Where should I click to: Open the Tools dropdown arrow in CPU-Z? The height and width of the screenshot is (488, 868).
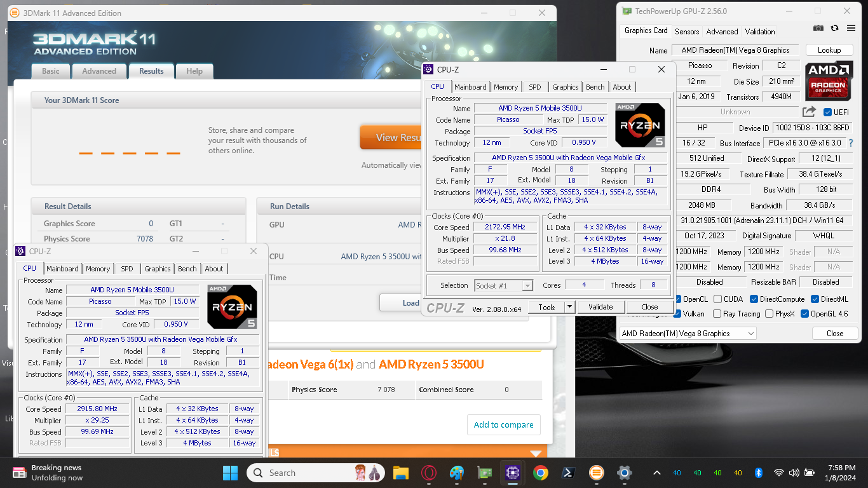click(x=569, y=307)
